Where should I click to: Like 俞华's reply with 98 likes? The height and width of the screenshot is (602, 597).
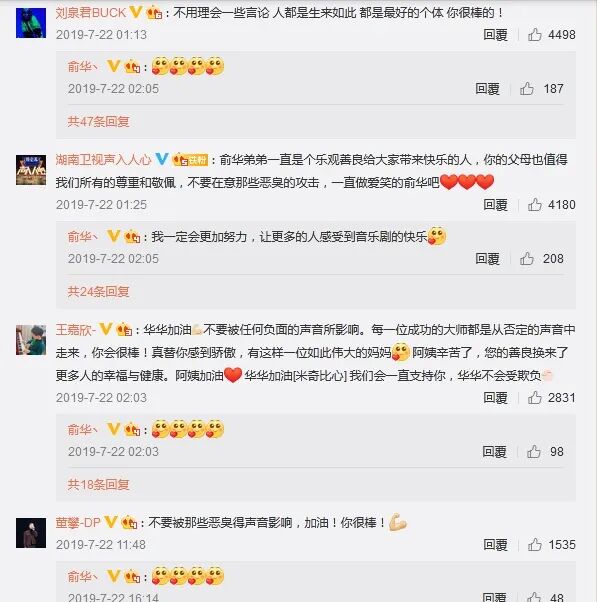[x=534, y=452]
